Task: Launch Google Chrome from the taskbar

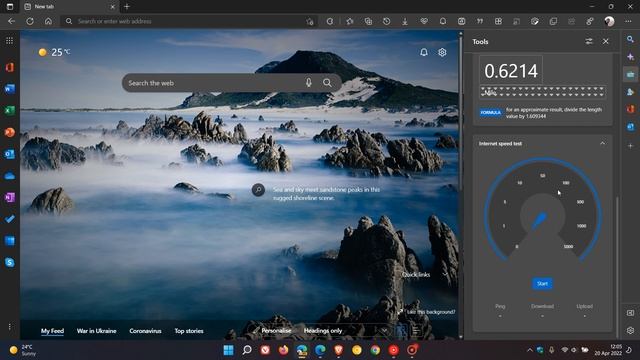Action: click(375, 350)
